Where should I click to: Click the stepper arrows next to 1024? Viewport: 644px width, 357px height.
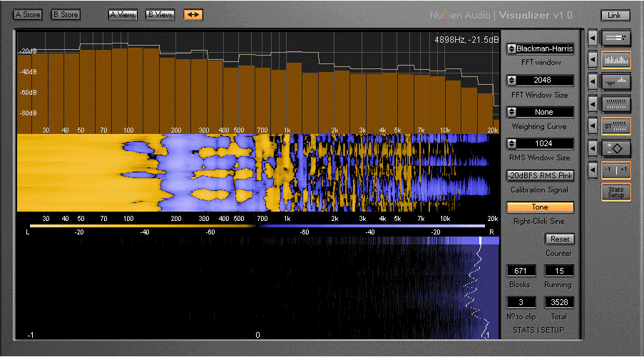coord(511,143)
